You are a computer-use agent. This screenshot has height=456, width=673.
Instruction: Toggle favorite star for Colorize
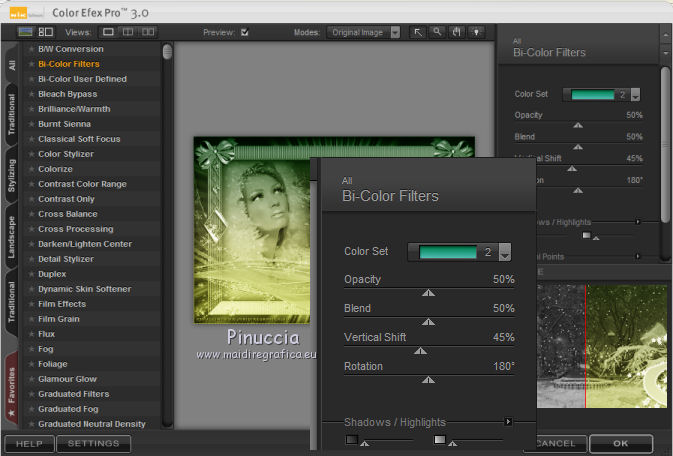(x=31, y=169)
